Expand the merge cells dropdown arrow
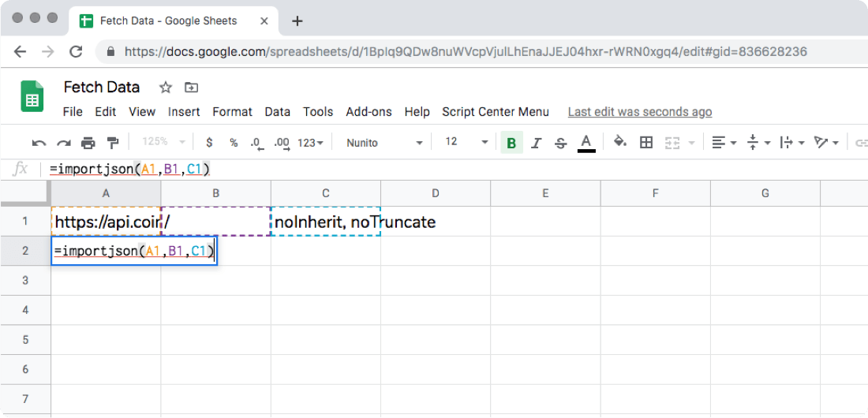This screenshot has width=868, height=418. coord(691,143)
